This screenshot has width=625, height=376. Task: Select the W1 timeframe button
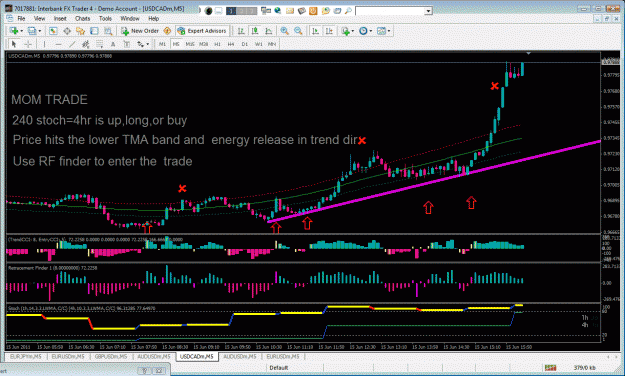[258, 44]
